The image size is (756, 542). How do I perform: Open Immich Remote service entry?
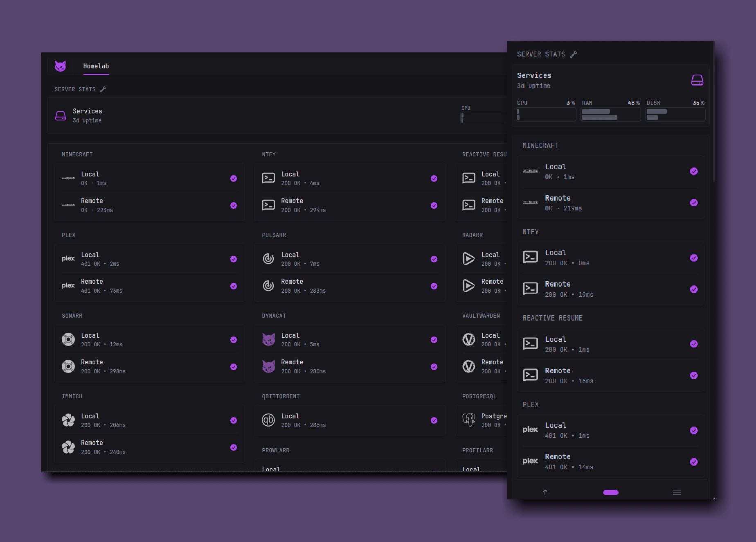(x=150, y=447)
